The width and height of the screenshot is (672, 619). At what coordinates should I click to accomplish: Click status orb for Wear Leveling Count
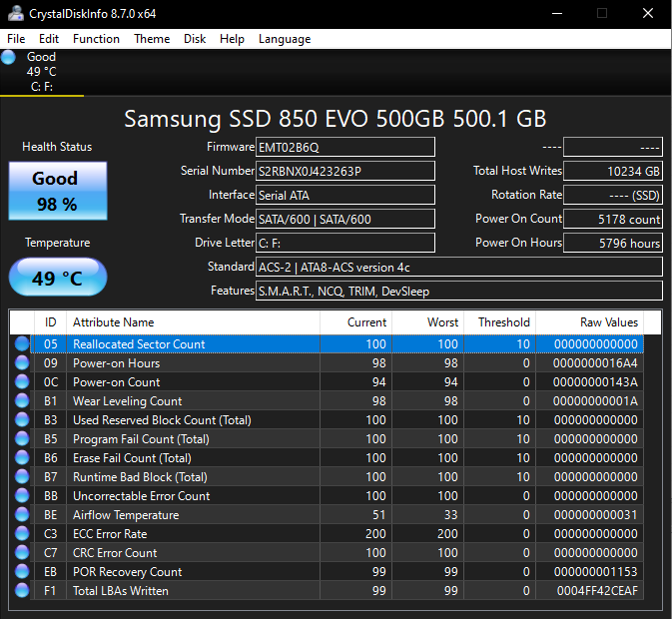point(22,400)
